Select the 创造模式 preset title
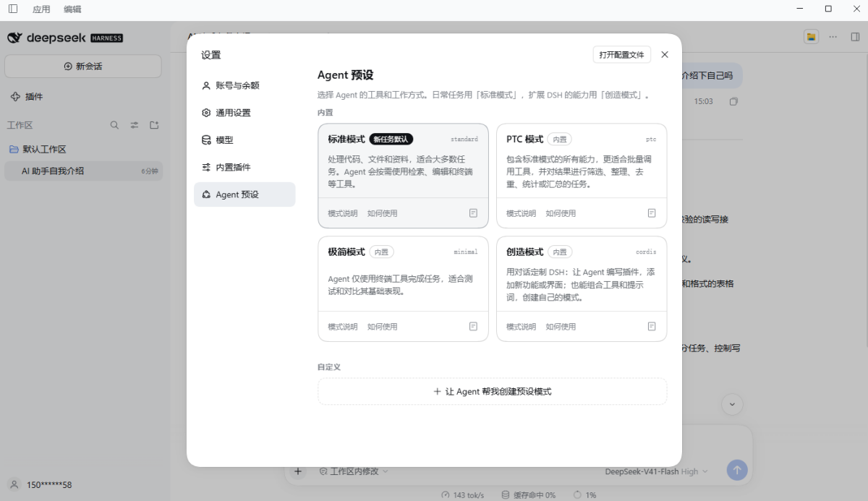 525,252
